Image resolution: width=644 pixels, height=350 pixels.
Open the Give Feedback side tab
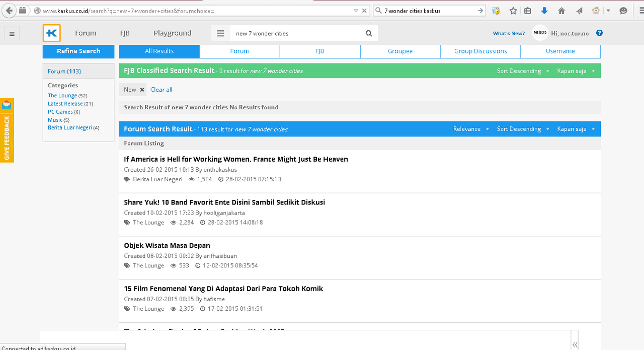(x=7, y=130)
